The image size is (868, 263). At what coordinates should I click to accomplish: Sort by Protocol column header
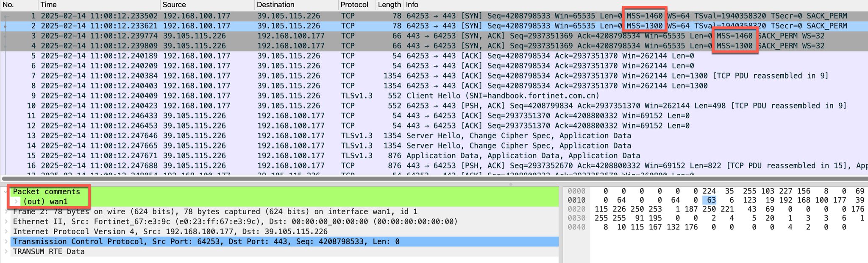[x=357, y=5]
